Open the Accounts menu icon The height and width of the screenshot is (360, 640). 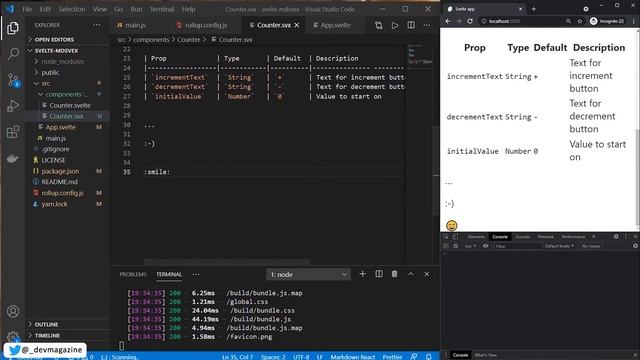tap(13, 311)
